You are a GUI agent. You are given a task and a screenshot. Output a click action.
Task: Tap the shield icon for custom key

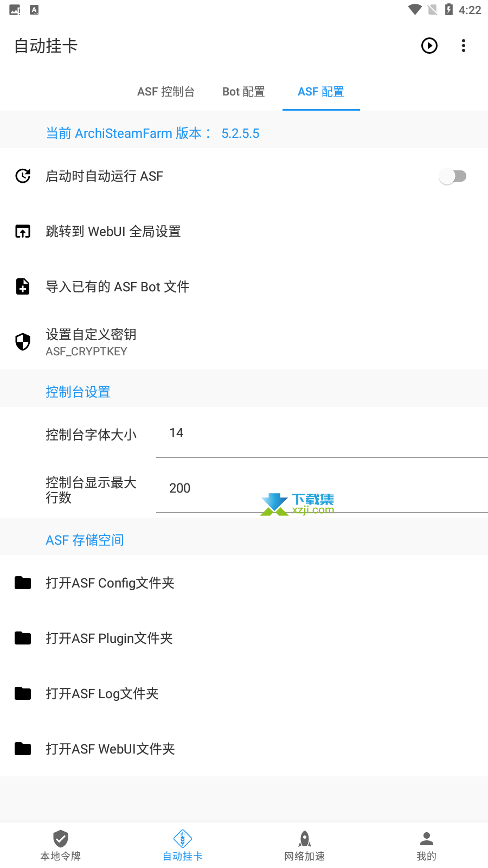click(x=23, y=342)
